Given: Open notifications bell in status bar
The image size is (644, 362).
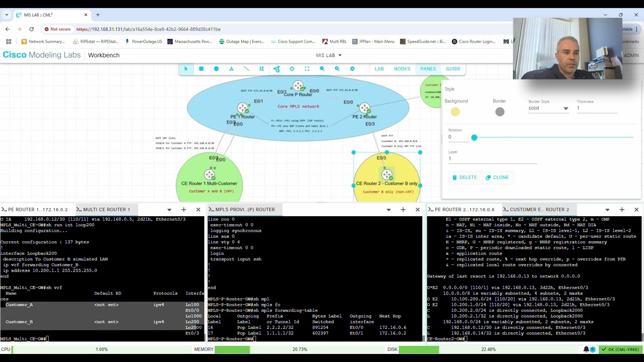Looking at the screenshot, I should click(586, 349).
